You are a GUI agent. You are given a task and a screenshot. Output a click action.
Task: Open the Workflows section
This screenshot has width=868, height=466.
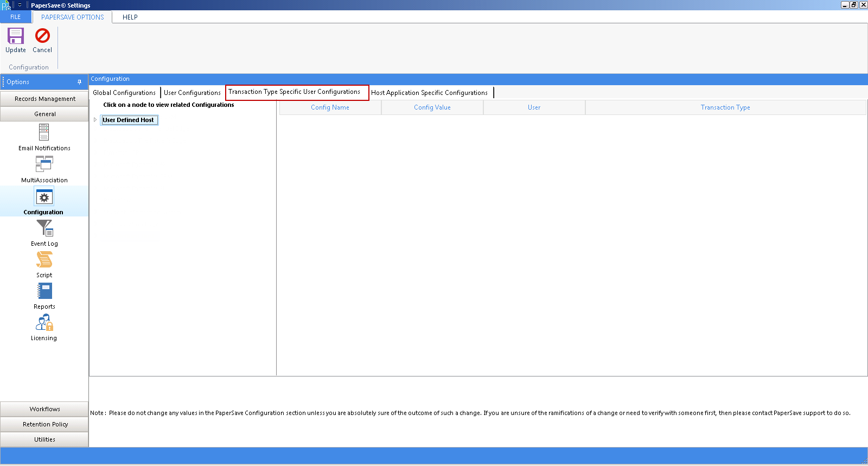tap(44, 409)
